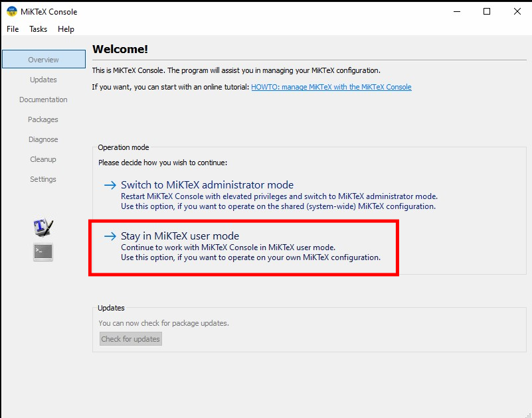
Task: Minimize the MiKTeX Console window
Action: coord(456,11)
